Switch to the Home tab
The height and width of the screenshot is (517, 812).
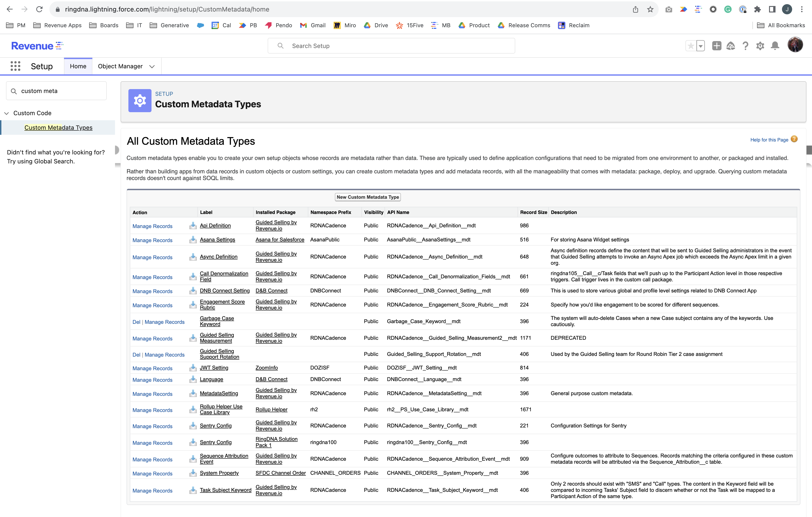(x=78, y=66)
